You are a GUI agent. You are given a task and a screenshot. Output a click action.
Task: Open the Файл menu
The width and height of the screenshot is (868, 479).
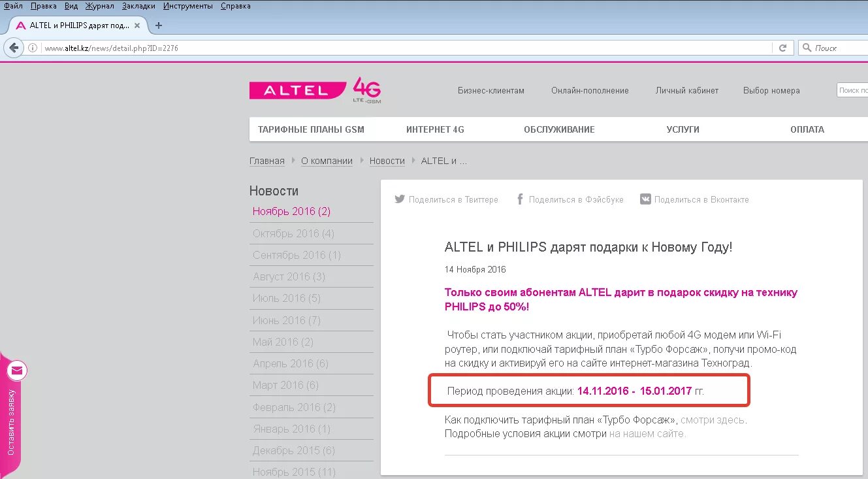[13, 6]
